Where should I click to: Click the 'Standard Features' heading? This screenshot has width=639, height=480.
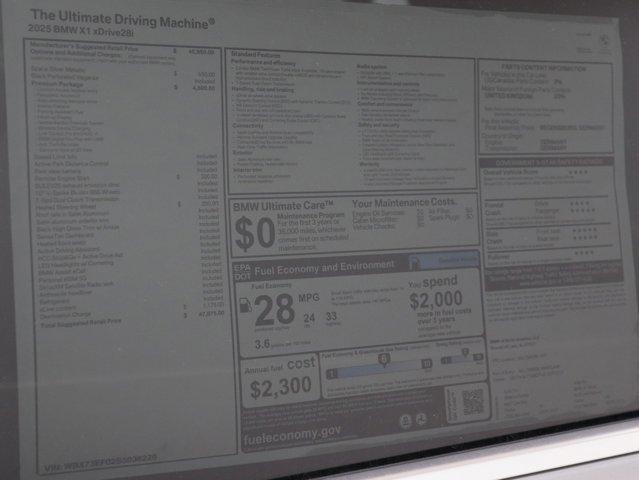pos(256,55)
